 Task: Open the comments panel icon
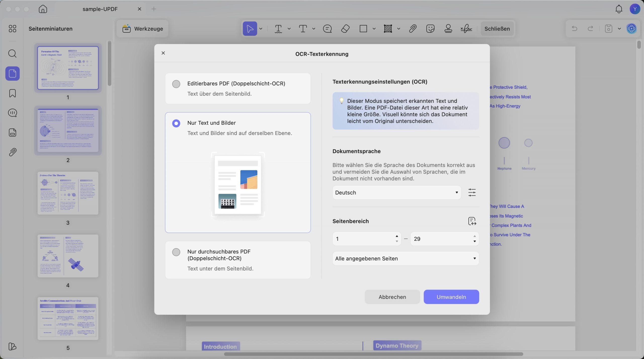(13, 113)
